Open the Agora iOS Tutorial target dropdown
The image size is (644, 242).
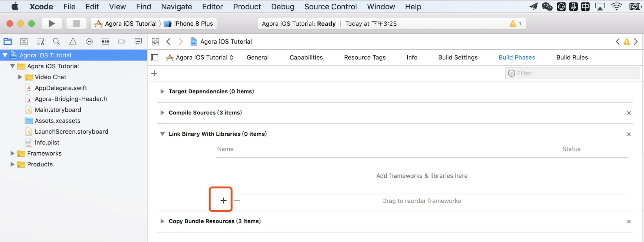pos(200,58)
